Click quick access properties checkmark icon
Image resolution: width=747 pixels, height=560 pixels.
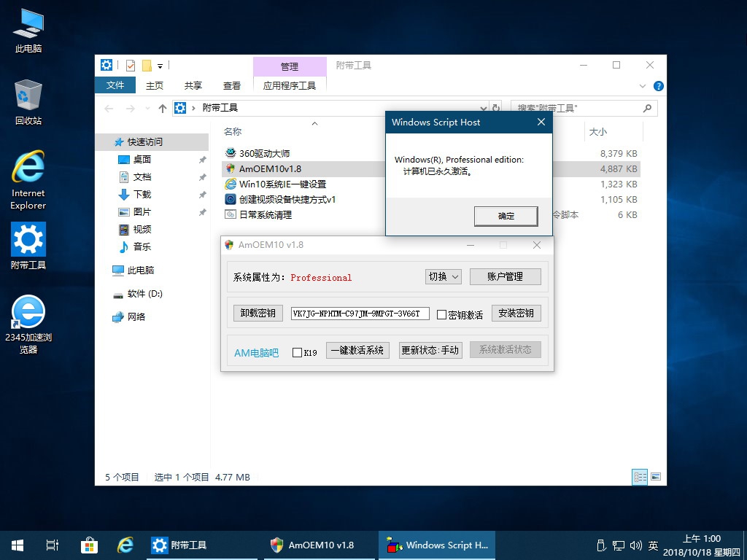tap(130, 65)
